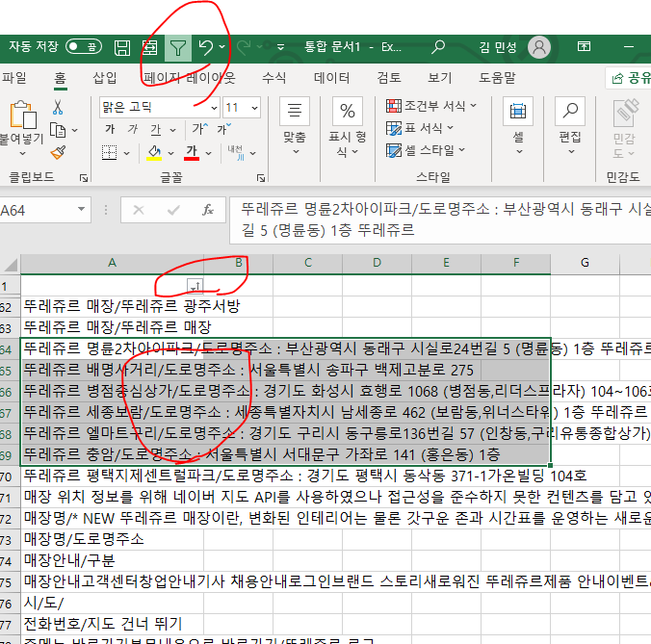Open the Clipboard group dialog launcher

click(84, 178)
